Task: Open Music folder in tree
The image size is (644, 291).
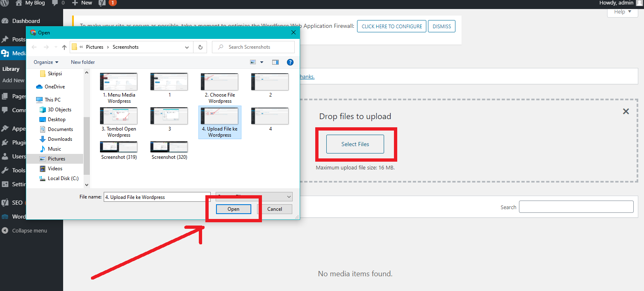Action: coord(50,149)
